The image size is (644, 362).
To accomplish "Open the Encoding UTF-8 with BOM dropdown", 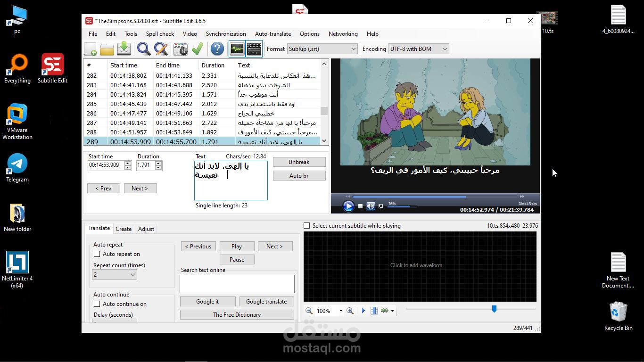I will click(419, 49).
